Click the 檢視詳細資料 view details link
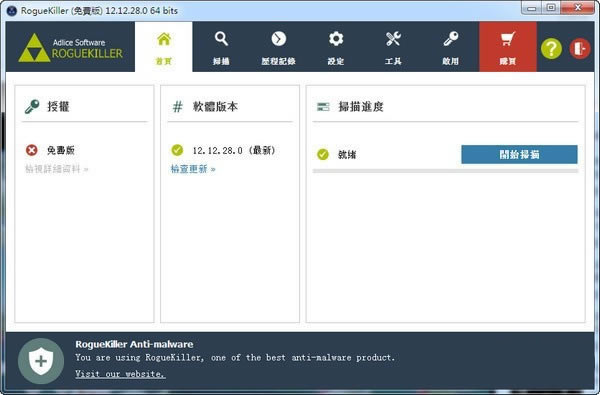Image resolution: width=600 pixels, height=395 pixels. coord(57,169)
